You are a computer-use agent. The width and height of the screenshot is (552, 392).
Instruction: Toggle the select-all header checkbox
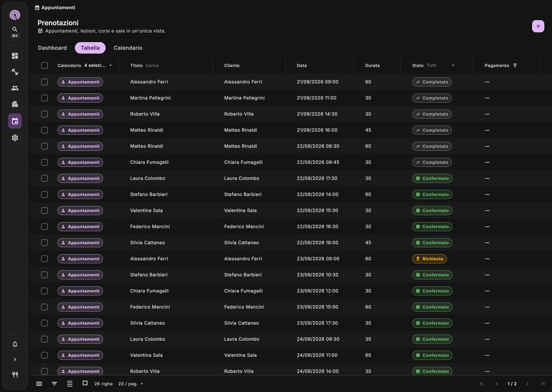coord(44,65)
